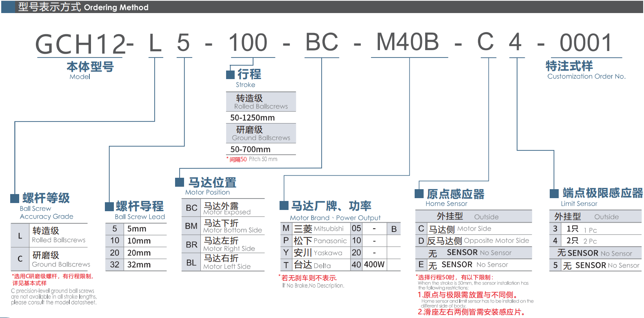The height and width of the screenshot is (318, 644).
Task: Select the 2 Pc limit sensor row
Action: pos(595,241)
